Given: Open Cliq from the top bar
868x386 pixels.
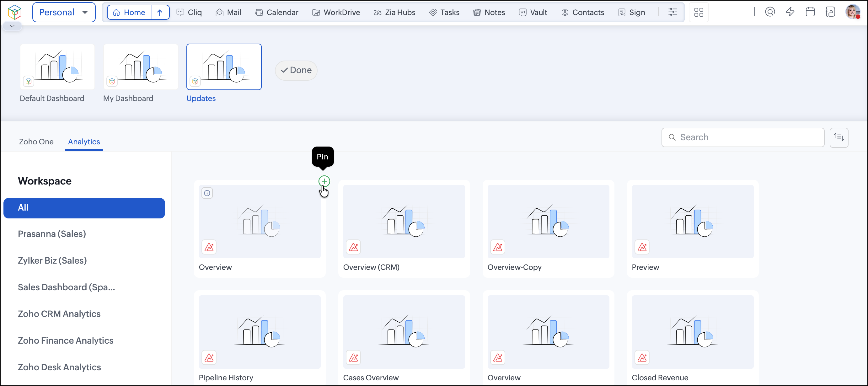Looking at the screenshot, I should (189, 13).
